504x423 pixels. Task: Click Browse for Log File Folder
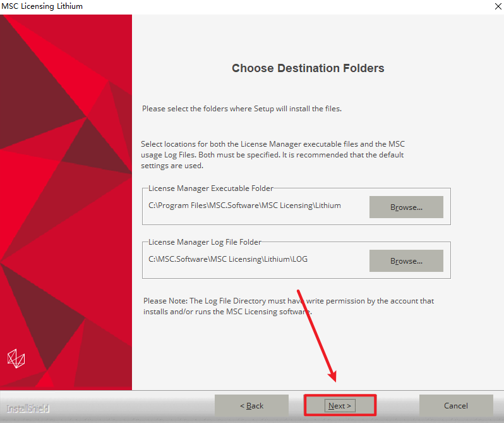[x=406, y=261]
